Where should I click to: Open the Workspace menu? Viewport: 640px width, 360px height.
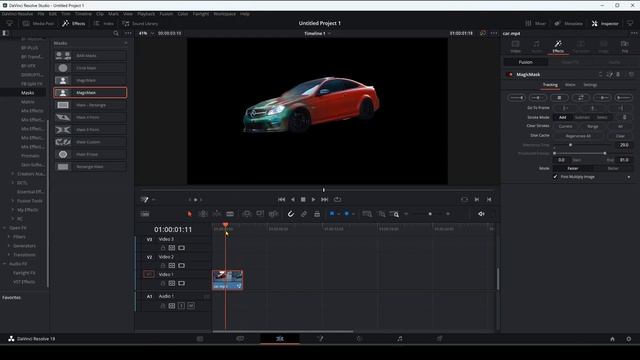(224, 14)
